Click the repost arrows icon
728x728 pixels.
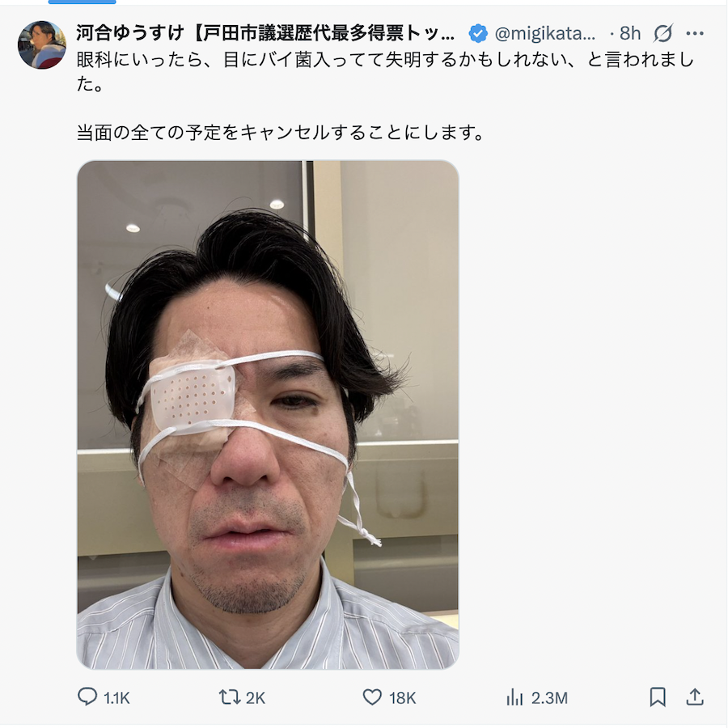(x=230, y=697)
